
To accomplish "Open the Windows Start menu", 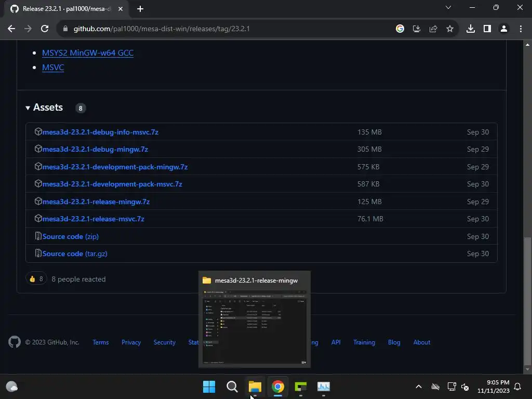I will tap(209, 387).
